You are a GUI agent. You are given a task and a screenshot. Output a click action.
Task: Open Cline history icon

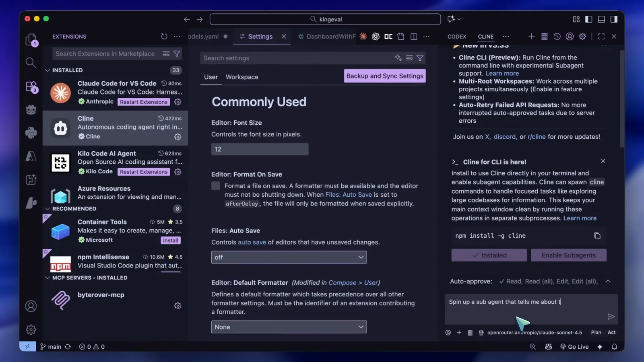pyautogui.click(x=557, y=36)
